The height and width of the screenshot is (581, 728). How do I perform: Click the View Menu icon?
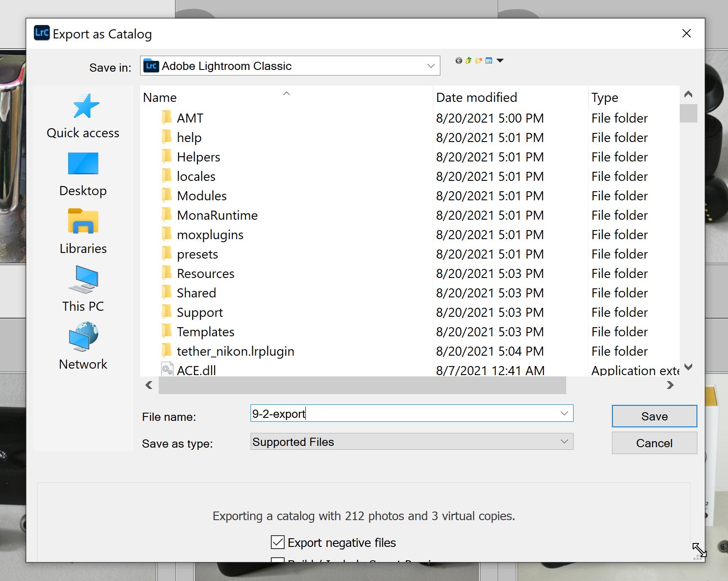tap(489, 60)
